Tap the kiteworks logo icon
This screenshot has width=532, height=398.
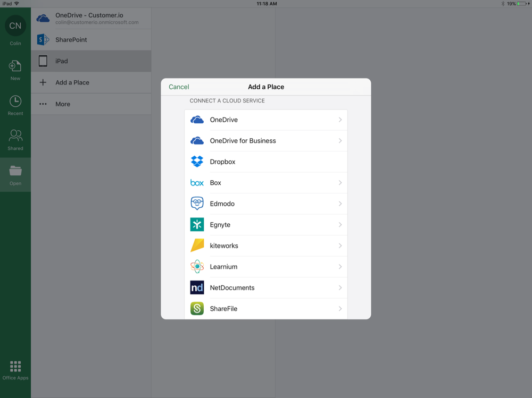click(197, 245)
